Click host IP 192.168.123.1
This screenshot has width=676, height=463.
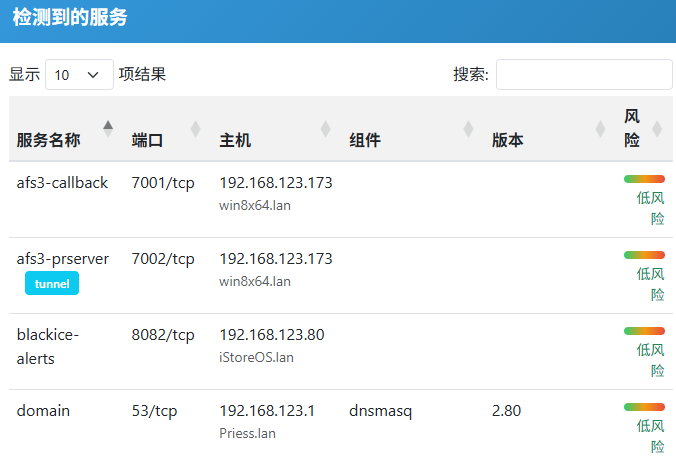click(267, 410)
